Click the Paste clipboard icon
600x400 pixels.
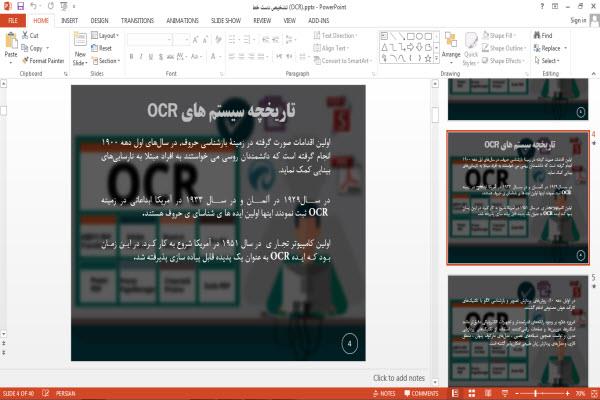[11, 41]
